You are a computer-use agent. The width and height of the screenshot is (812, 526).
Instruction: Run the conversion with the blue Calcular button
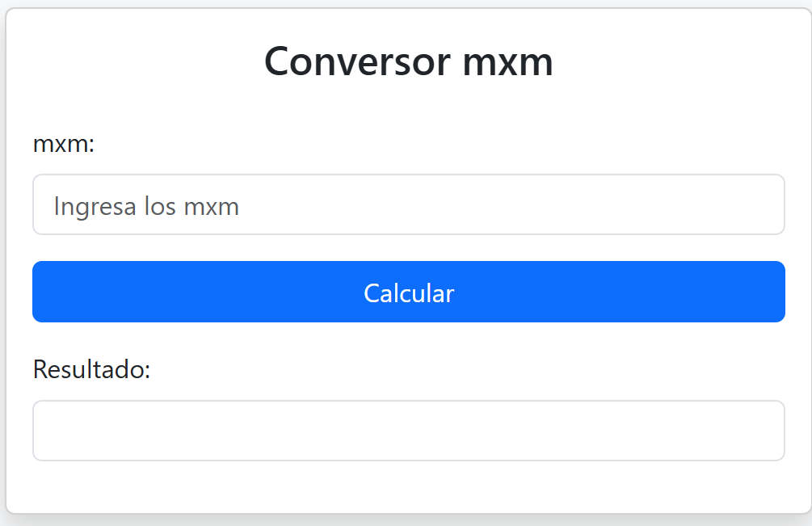409,292
